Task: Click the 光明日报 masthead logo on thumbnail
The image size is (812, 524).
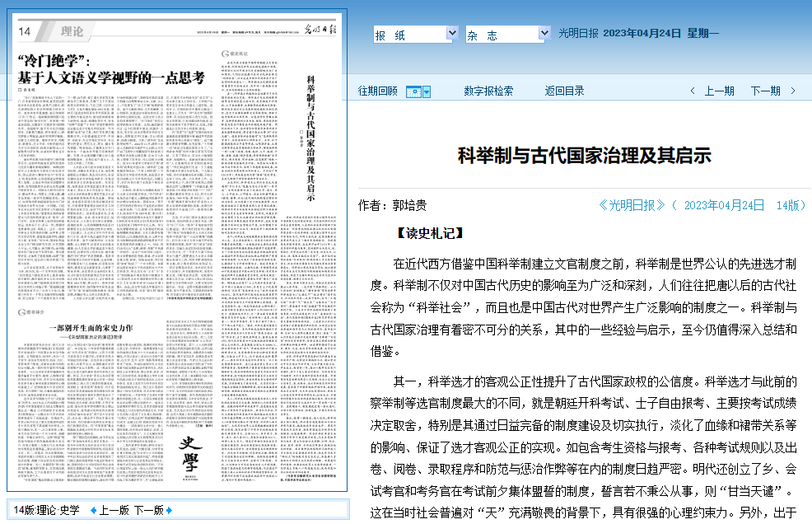Action: (x=320, y=30)
